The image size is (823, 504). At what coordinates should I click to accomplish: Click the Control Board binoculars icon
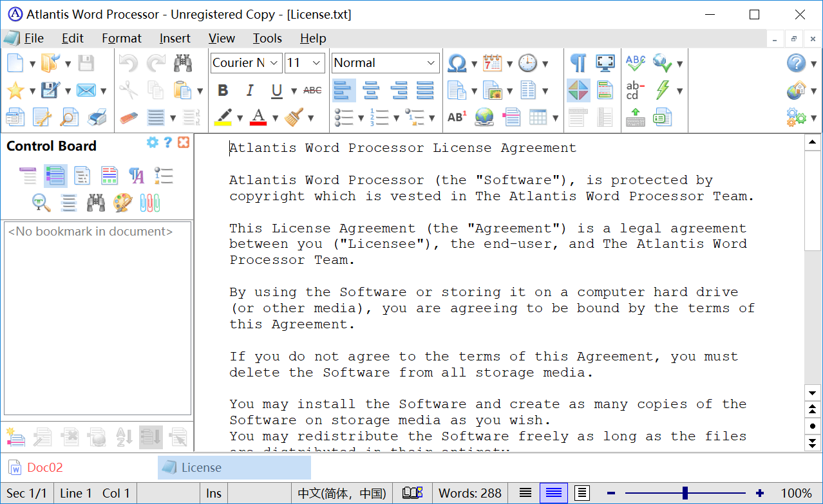pyautogui.click(x=96, y=203)
